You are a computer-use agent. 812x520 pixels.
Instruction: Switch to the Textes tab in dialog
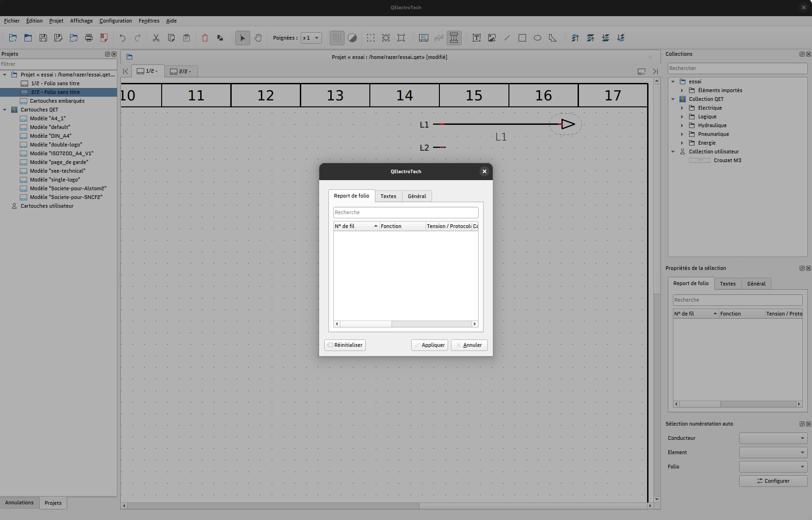click(x=388, y=196)
